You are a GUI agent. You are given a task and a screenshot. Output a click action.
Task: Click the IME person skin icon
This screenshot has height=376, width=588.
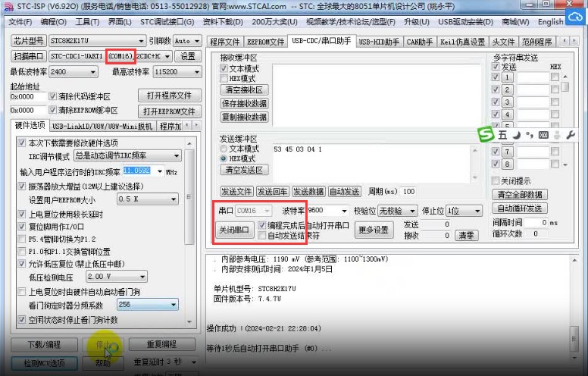click(557, 135)
